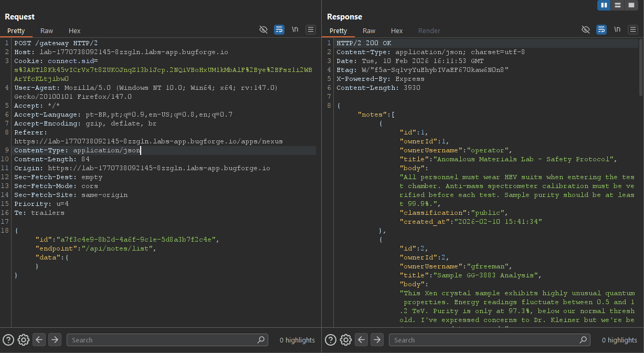Click the Etag header line

pos(423,70)
